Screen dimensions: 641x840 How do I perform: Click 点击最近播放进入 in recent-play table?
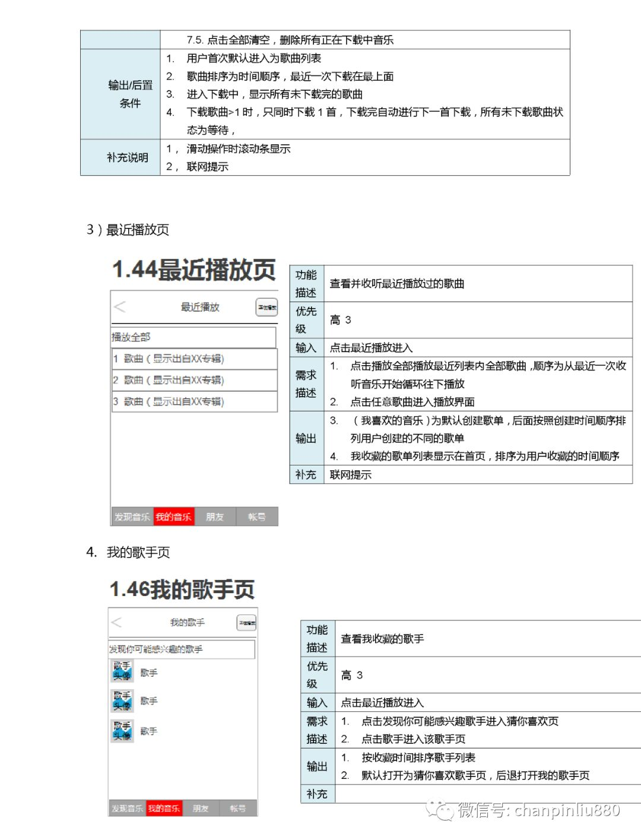pos(371,348)
